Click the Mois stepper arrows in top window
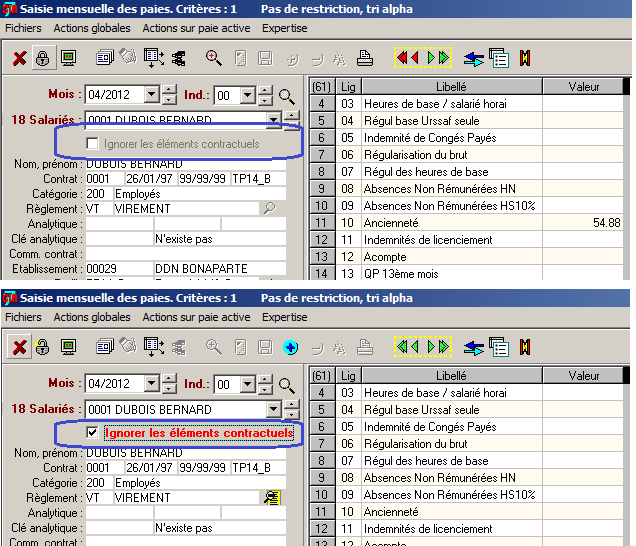This screenshot has width=636, height=546. point(170,95)
